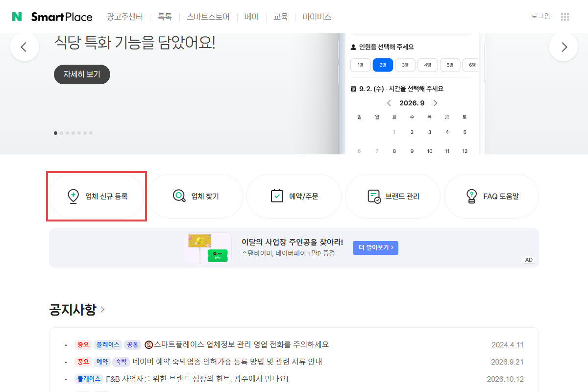Select 5명 guest count
588x392 pixels.
(x=450, y=65)
